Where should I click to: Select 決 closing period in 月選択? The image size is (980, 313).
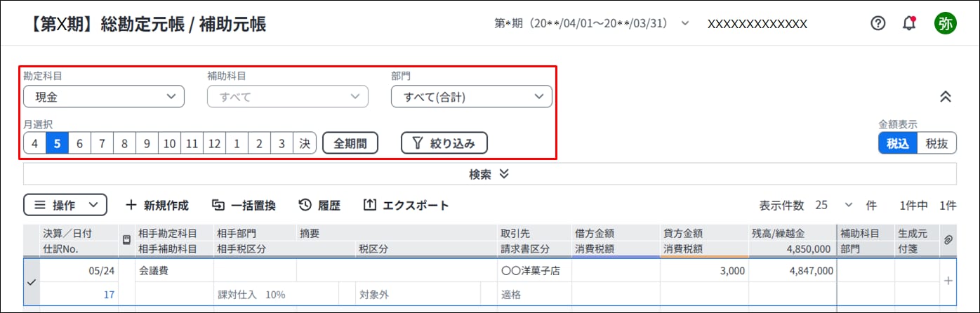point(304,143)
